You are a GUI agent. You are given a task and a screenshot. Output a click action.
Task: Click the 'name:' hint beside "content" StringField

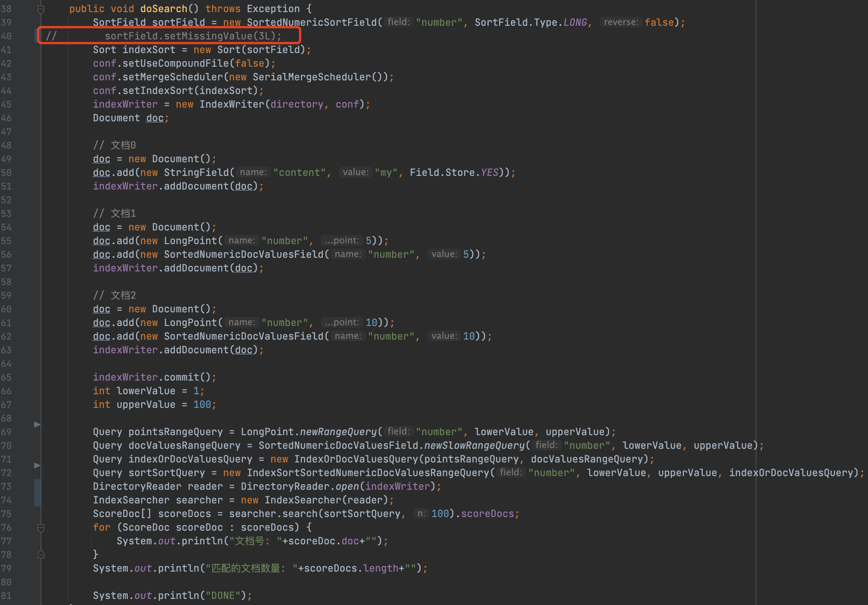click(x=253, y=172)
